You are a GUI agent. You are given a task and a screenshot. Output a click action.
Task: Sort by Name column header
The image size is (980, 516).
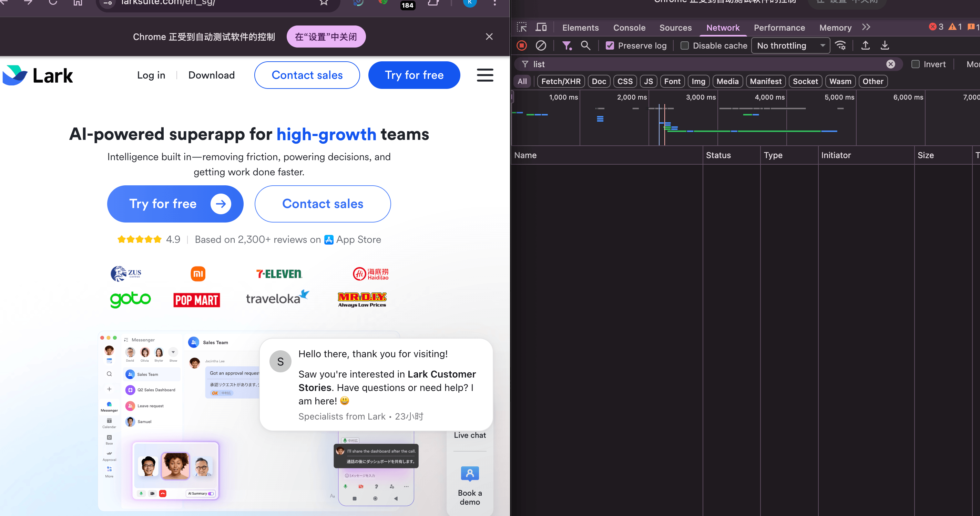point(607,155)
